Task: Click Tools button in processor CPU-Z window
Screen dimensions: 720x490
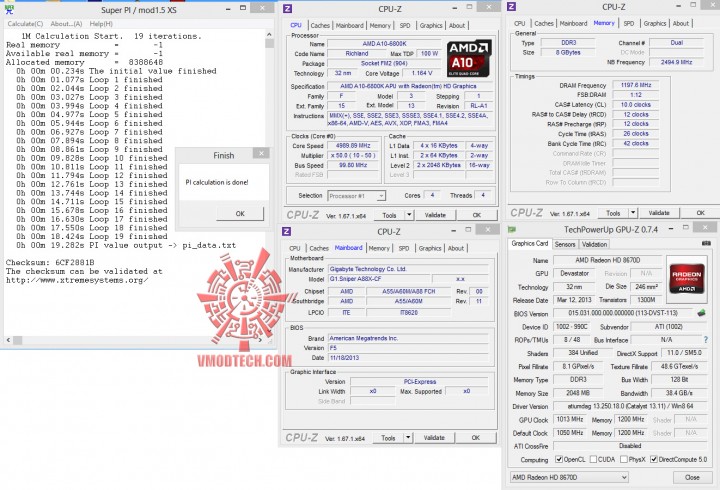Action: tap(389, 215)
